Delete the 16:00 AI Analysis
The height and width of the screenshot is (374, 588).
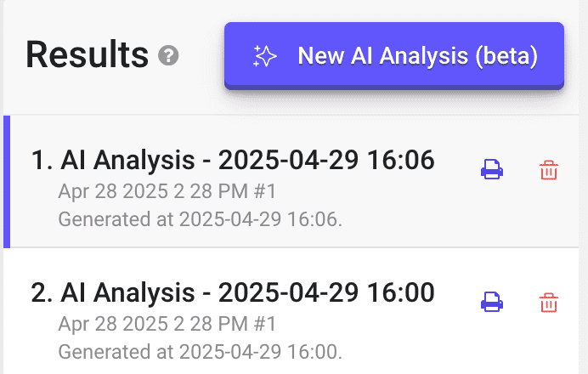point(549,303)
